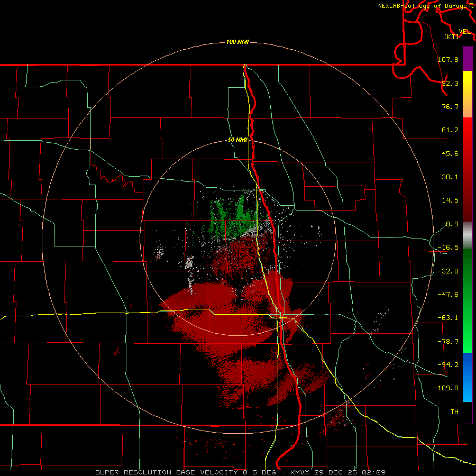This screenshot has width=476, height=476.
Task: Click the 14.5 velocity scale value
Action: point(450,200)
